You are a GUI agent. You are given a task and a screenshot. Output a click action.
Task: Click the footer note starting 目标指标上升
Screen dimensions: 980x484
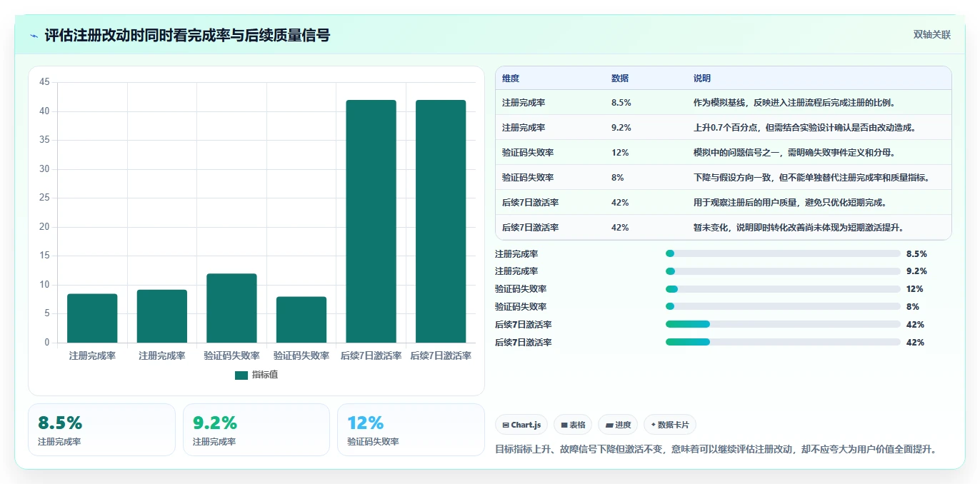716,450
